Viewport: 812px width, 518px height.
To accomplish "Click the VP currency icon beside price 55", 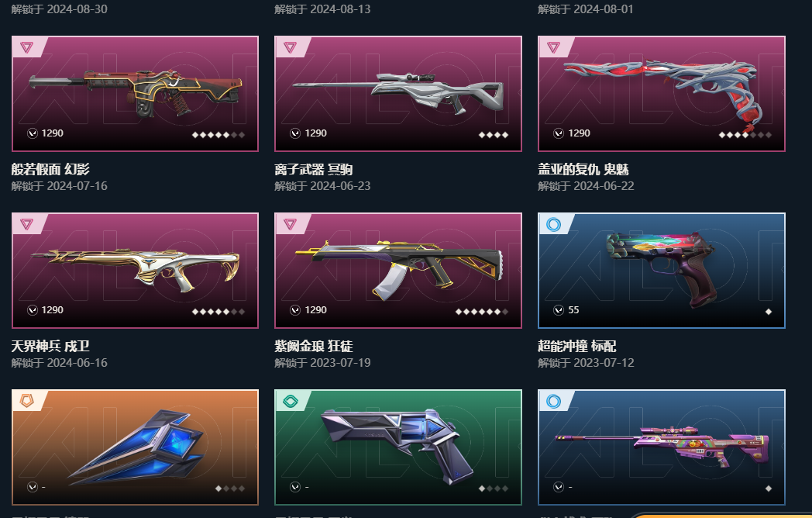I will pos(558,310).
